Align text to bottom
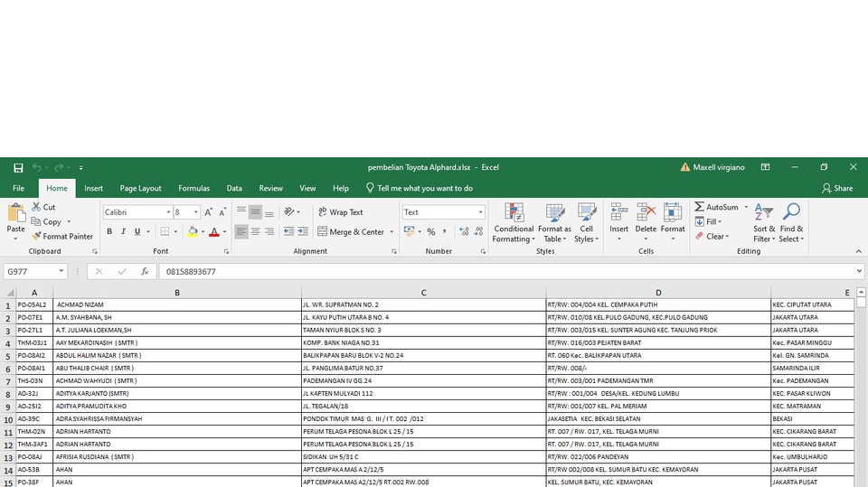This screenshot has height=487, width=868. [x=269, y=211]
